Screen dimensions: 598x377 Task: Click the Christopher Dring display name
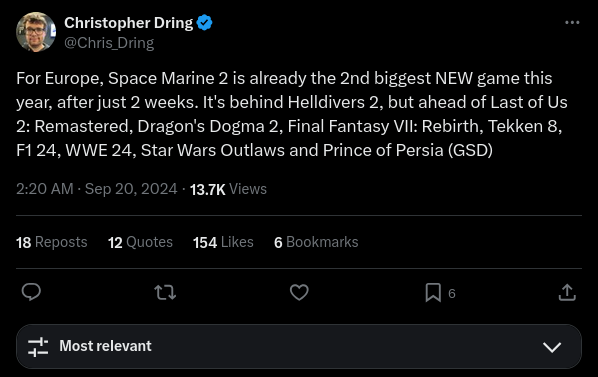(129, 23)
